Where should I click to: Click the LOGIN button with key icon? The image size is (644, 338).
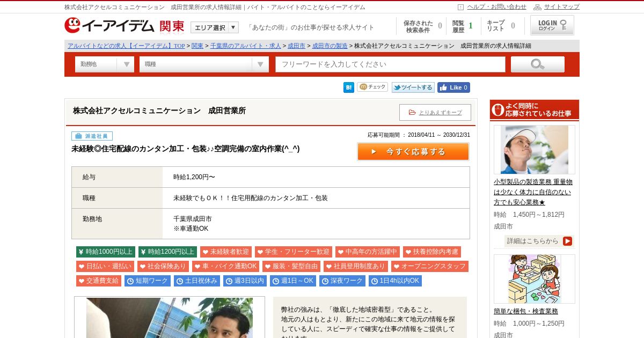552,25
